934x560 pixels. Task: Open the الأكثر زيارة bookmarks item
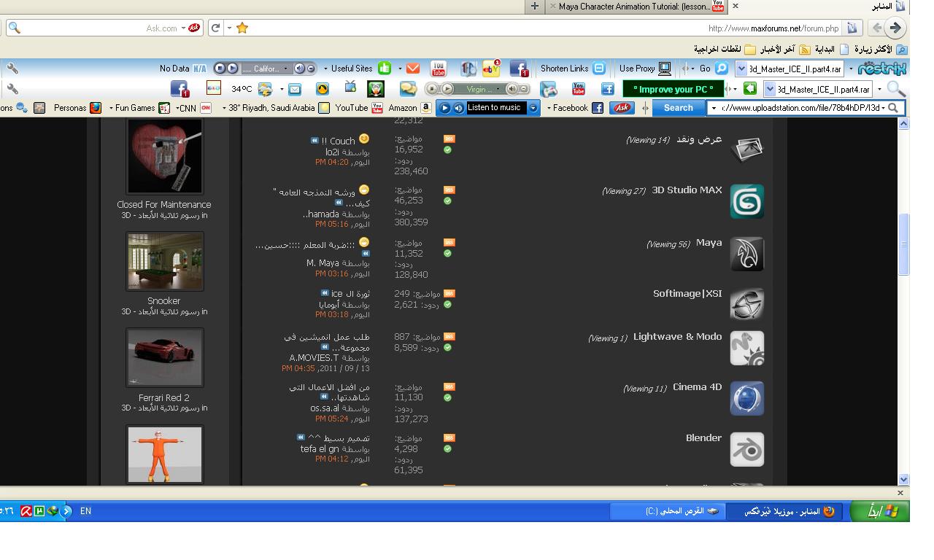pyautogui.click(x=881, y=50)
